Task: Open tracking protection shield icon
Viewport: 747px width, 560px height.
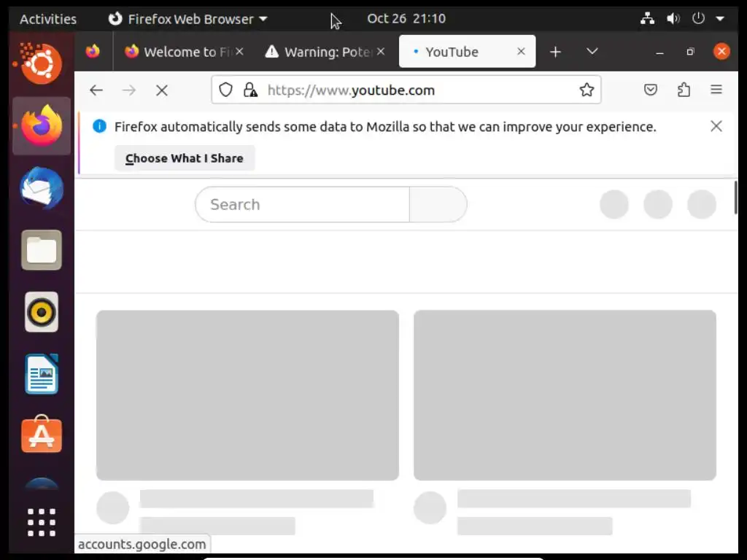Action: 226,90
